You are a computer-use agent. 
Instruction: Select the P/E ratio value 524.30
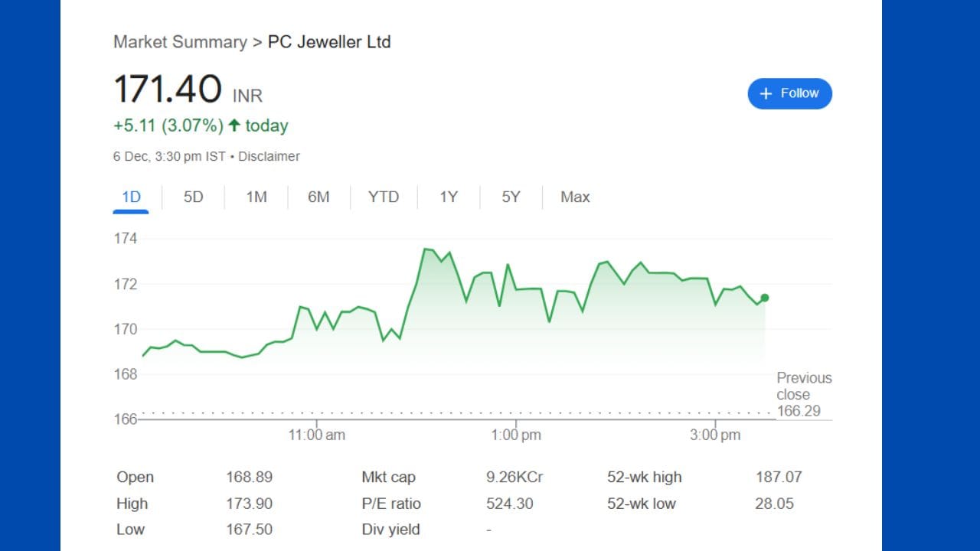511,504
